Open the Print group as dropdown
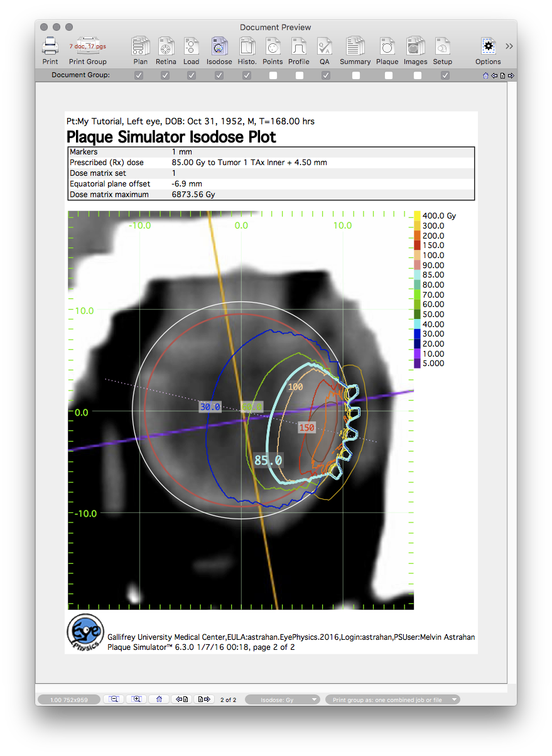 coord(392,699)
